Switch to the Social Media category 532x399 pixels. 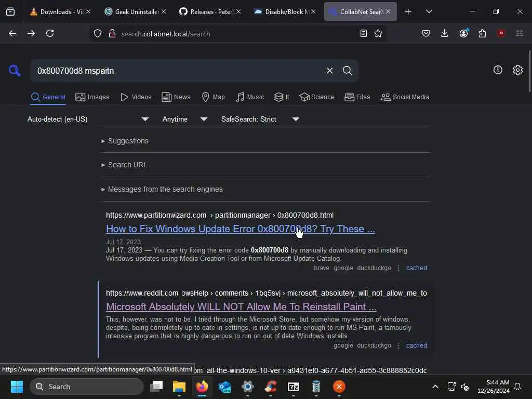tap(405, 97)
